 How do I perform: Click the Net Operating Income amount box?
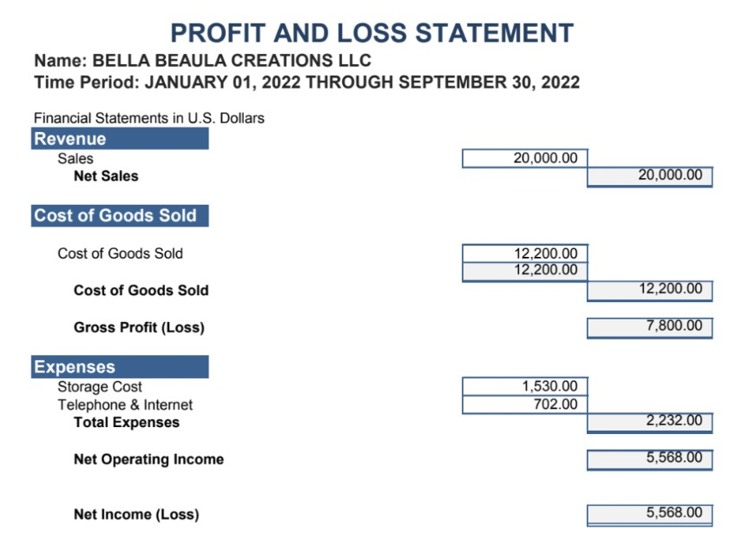pyautogui.click(x=649, y=459)
